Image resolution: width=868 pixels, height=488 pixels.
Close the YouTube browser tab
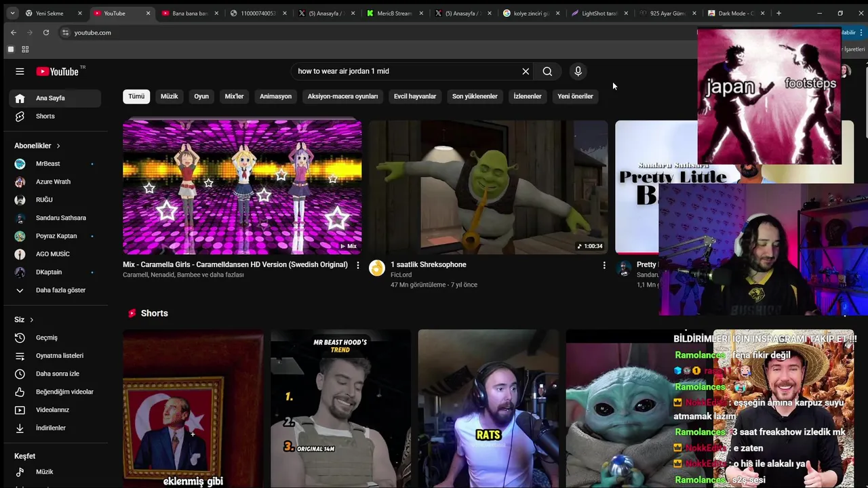click(x=148, y=13)
